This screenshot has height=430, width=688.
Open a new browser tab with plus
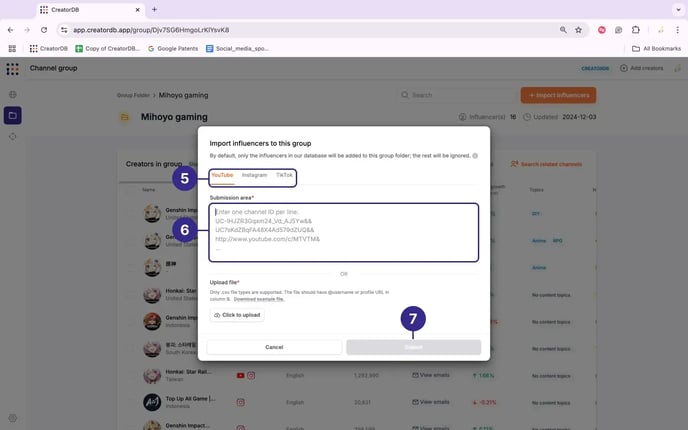(154, 10)
